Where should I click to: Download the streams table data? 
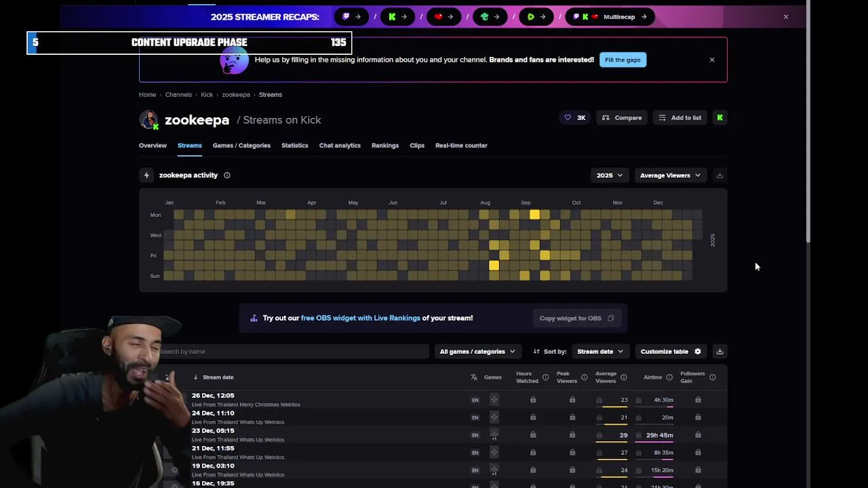[719, 352]
